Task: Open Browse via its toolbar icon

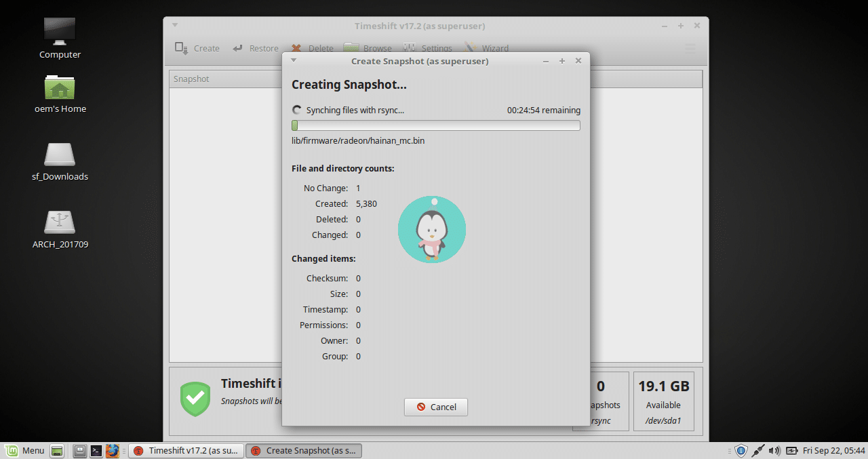Action: 352,48
